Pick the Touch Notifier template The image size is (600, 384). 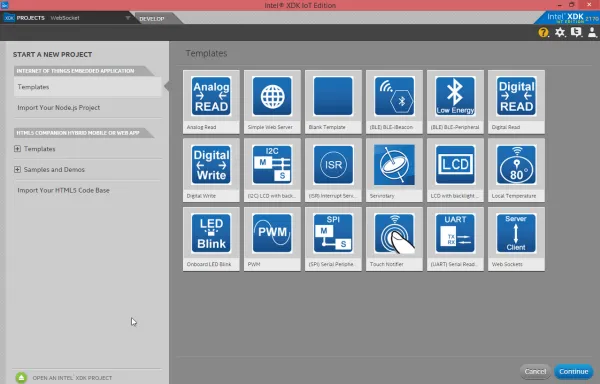[x=394, y=233]
